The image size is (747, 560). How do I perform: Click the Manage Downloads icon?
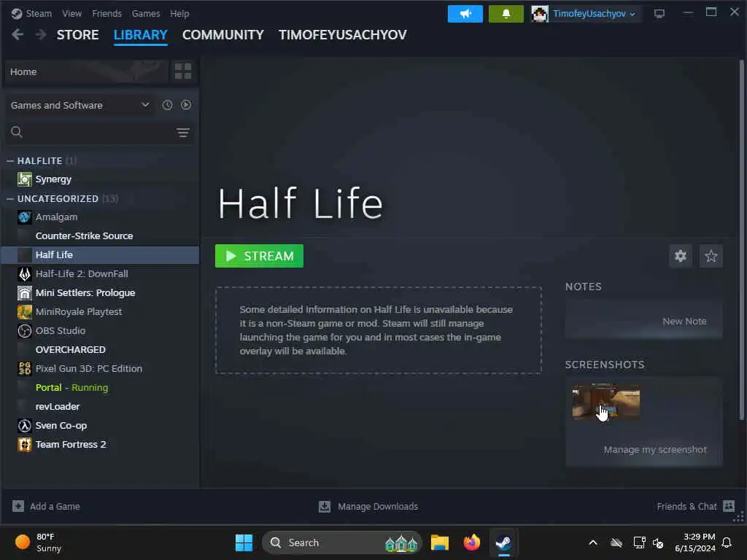click(x=325, y=506)
